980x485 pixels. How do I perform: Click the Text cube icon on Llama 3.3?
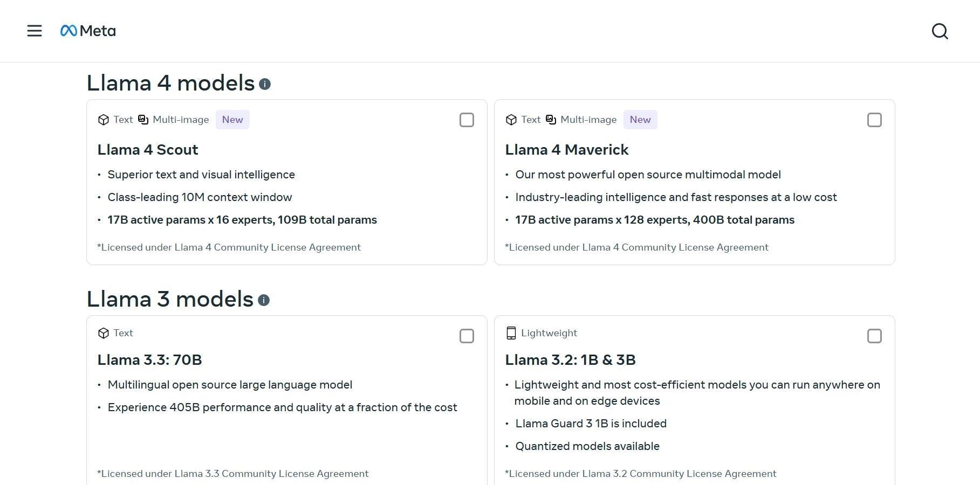tap(103, 333)
